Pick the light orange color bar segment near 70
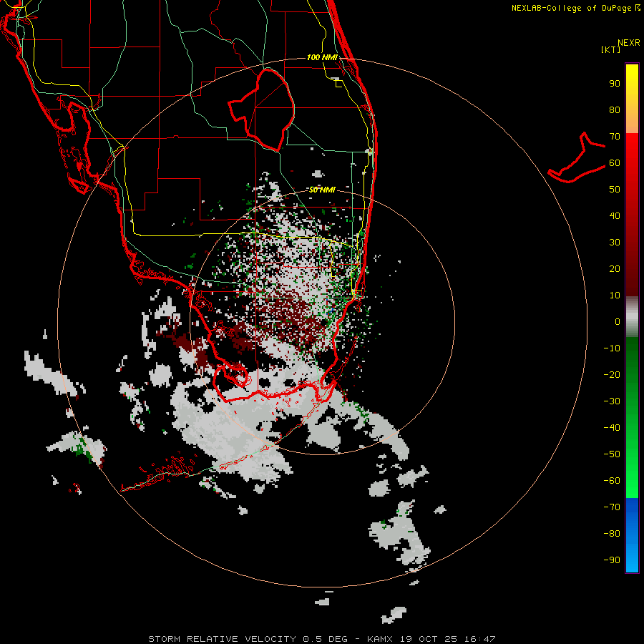The width and height of the screenshot is (644, 644). point(632,122)
